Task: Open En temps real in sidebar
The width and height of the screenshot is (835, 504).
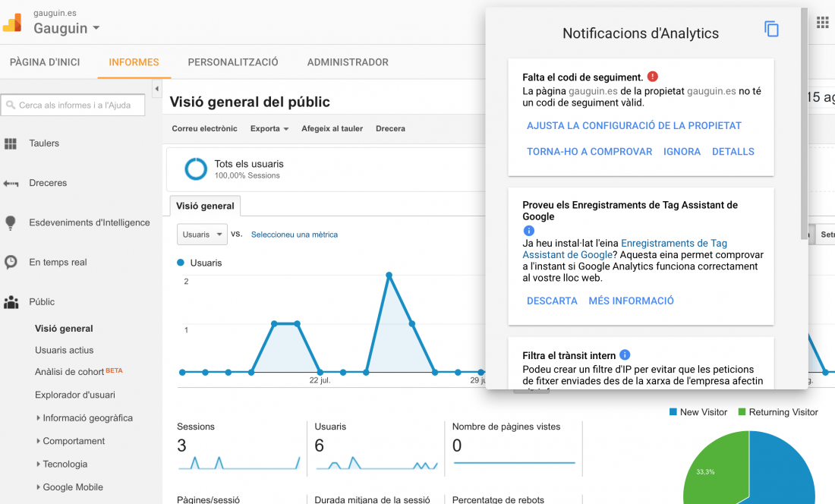Action: pos(58,263)
